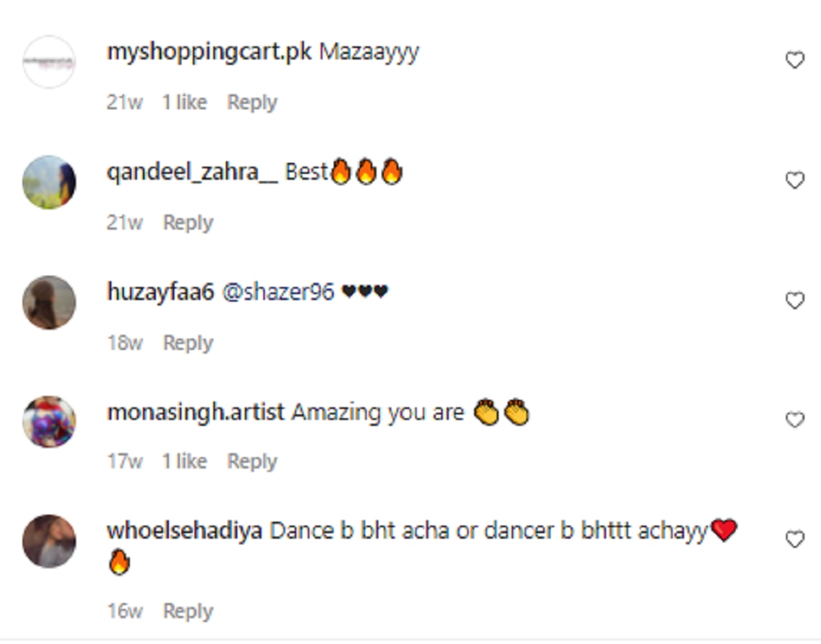Visit the whoelsehadiya username link

(x=185, y=531)
